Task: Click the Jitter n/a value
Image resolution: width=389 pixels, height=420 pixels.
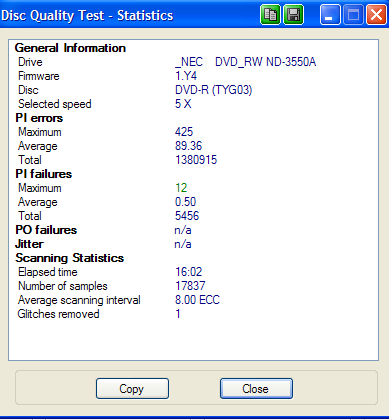Action: tap(183, 244)
